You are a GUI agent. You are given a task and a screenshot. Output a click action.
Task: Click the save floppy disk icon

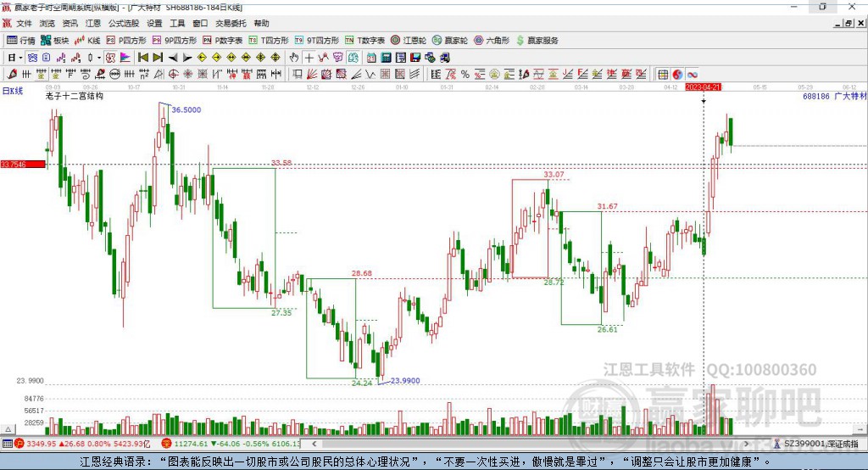point(415,58)
